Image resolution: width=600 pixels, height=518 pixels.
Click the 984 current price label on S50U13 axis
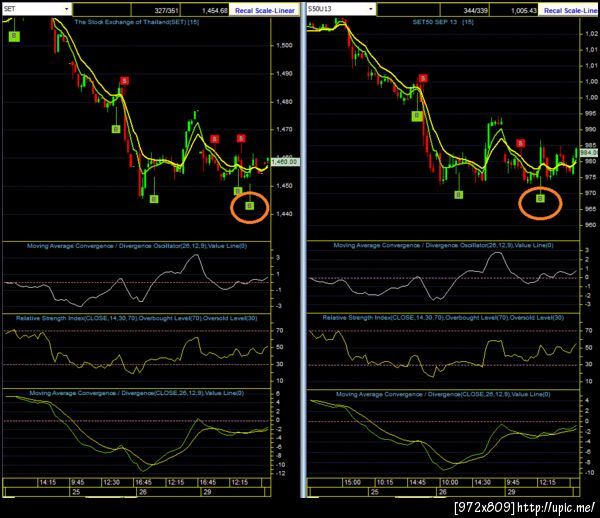[589, 153]
